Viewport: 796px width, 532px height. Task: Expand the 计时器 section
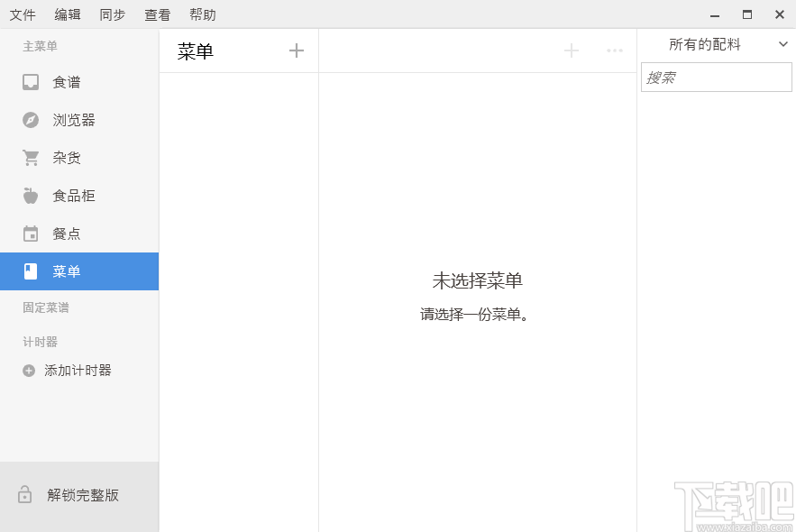pos(41,342)
